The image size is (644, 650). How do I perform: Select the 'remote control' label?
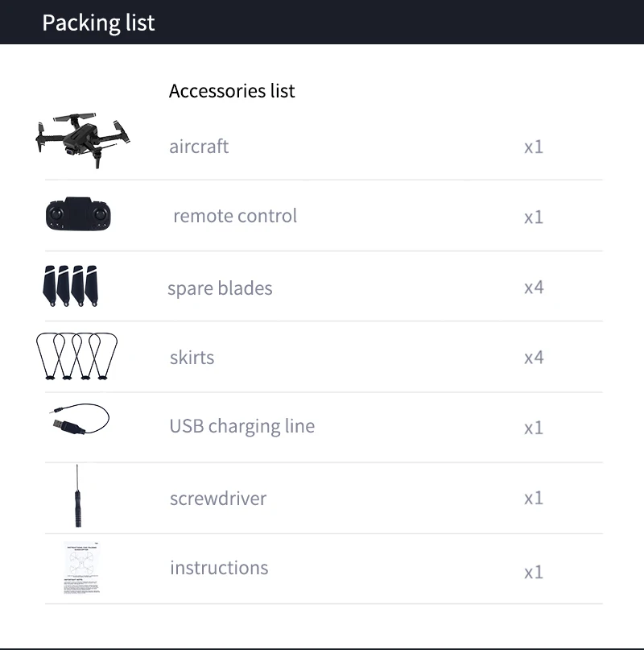tap(235, 216)
